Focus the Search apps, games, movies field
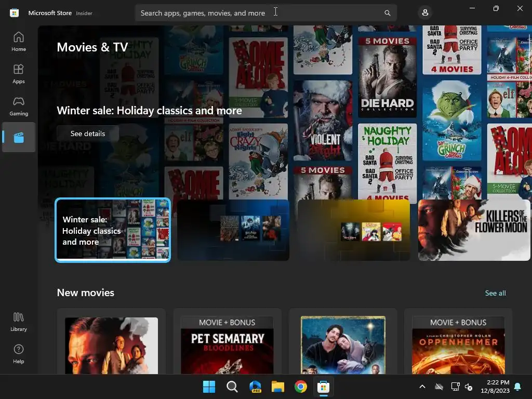This screenshot has width=532, height=399. [x=266, y=13]
